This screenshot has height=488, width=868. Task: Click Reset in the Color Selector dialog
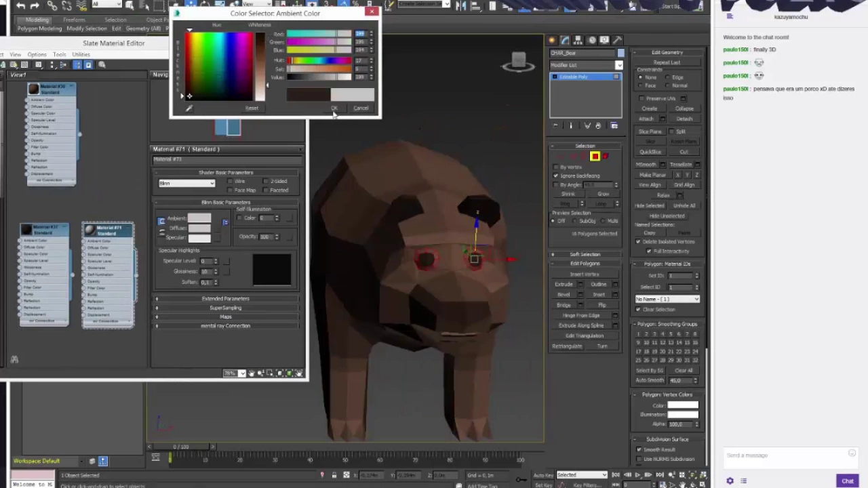[252, 108]
